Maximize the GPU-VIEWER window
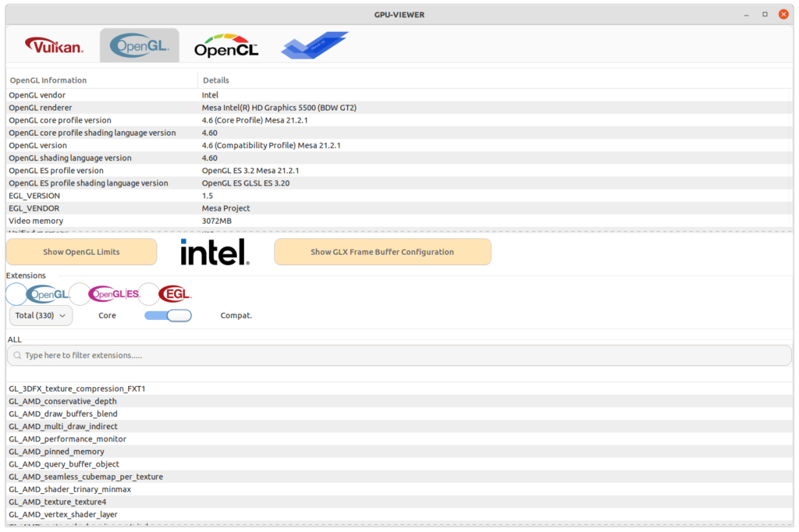The height and width of the screenshot is (532, 799). [765, 14]
